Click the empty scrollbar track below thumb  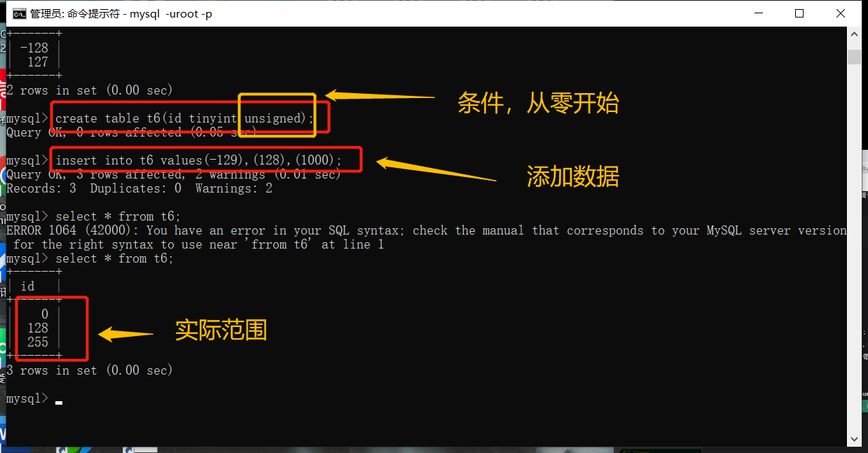[853, 245]
